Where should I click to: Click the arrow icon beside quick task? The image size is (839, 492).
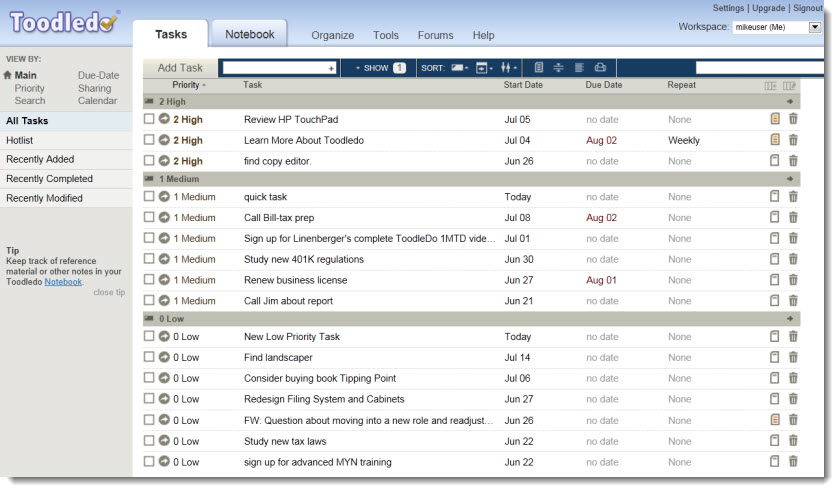click(x=164, y=197)
